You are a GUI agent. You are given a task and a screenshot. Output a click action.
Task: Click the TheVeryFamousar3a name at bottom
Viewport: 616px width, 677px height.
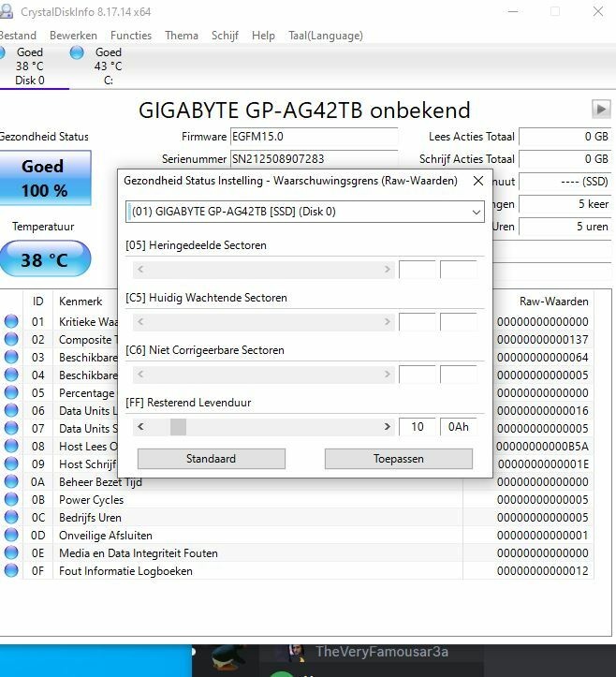(382, 652)
